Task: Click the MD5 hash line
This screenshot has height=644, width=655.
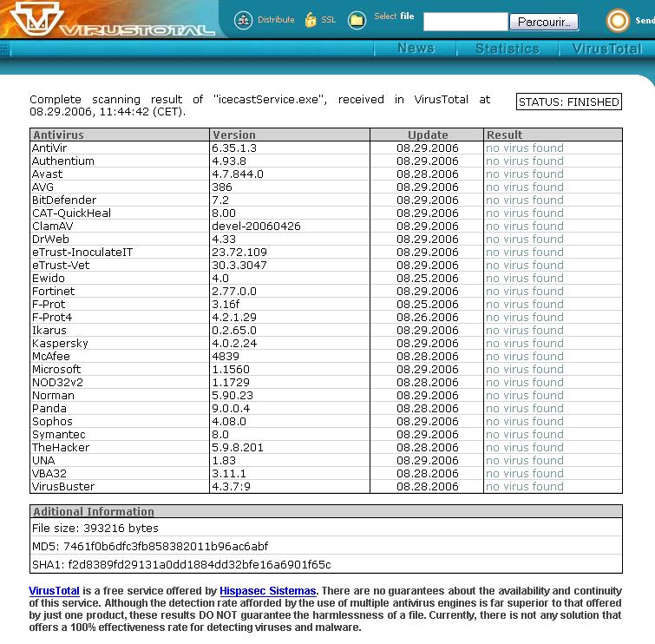Action: pos(150,546)
